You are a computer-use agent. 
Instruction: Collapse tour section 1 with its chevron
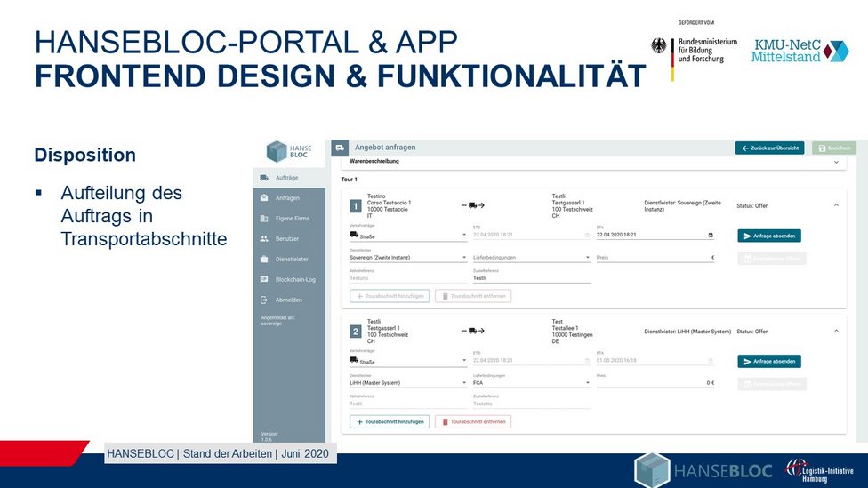coord(836,205)
